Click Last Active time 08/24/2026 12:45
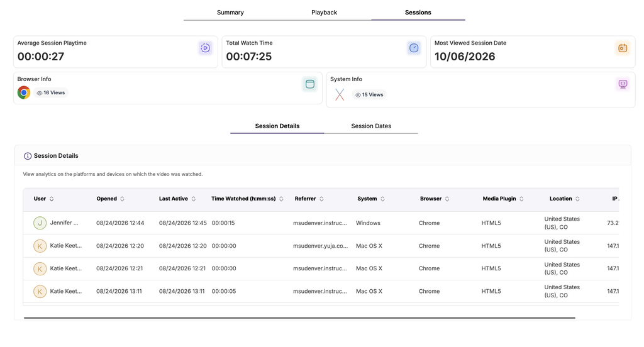The width and height of the screenshot is (644, 347). coord(183,223)
